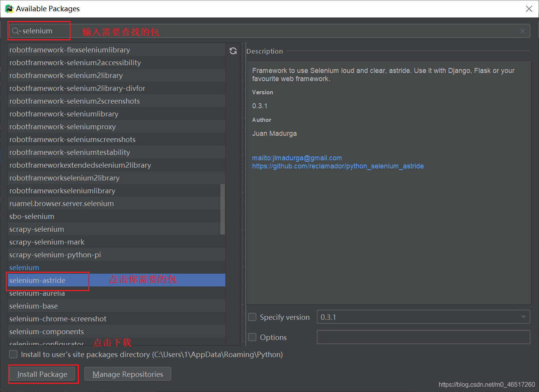539x392 pixels.
Task: Select selenium-components package
Action: pos(117,331)
